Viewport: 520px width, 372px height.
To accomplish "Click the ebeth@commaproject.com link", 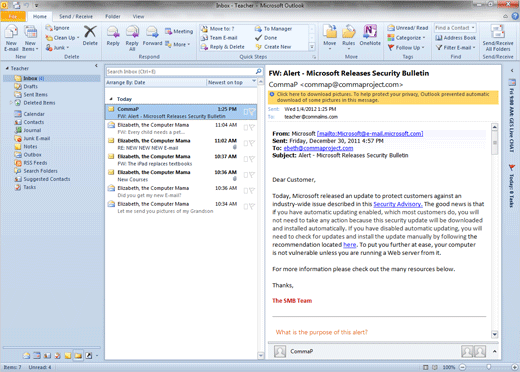I will pyautogui.click(x=318, y=148).
